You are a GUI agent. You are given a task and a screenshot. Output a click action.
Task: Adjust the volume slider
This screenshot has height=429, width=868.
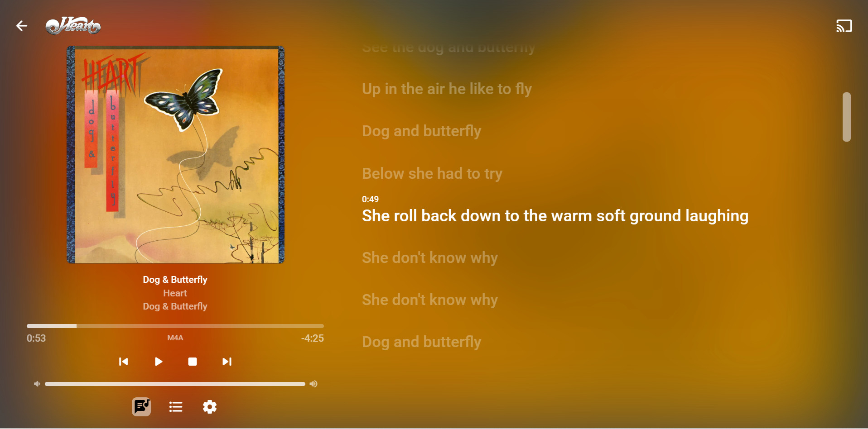[175, 384]
